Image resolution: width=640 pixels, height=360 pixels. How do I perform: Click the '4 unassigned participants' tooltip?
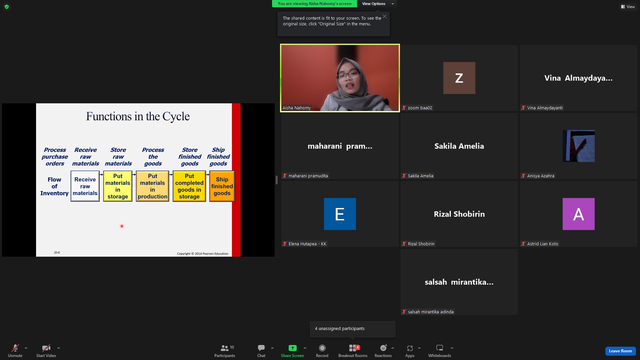353,329
